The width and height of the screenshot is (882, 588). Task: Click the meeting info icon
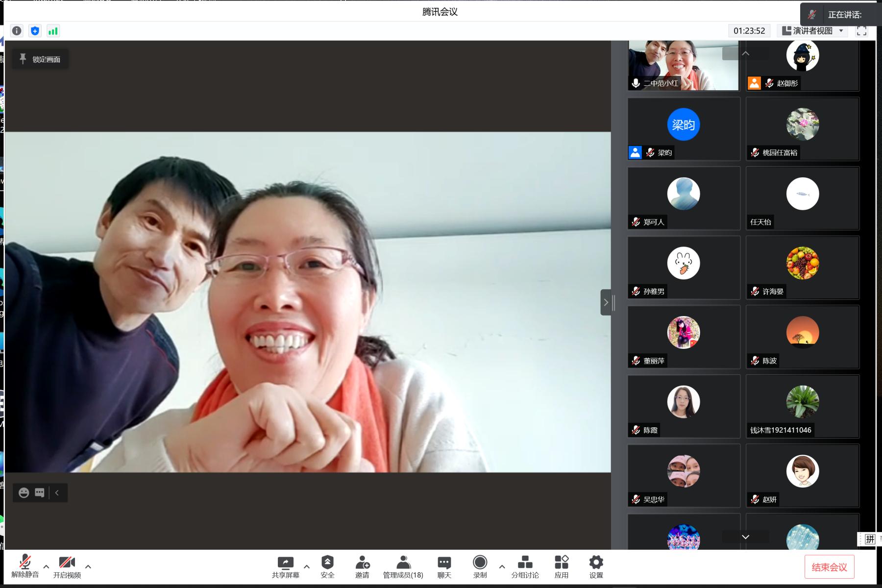(17, 31)
